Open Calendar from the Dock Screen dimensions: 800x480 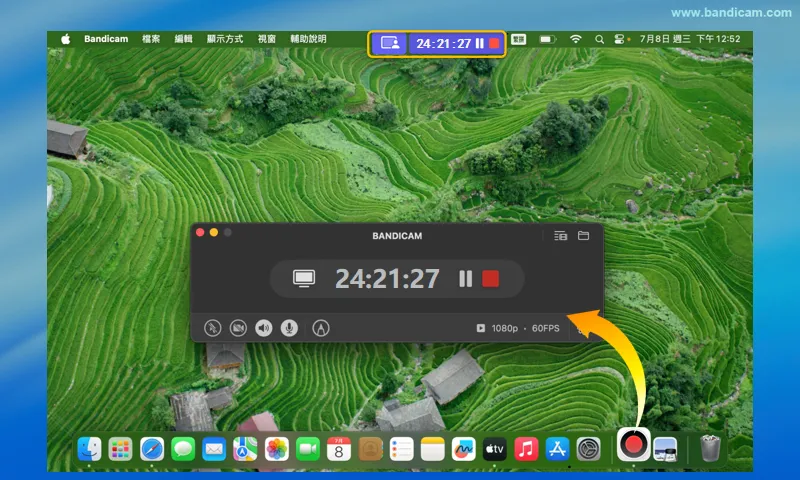(339, 449)
